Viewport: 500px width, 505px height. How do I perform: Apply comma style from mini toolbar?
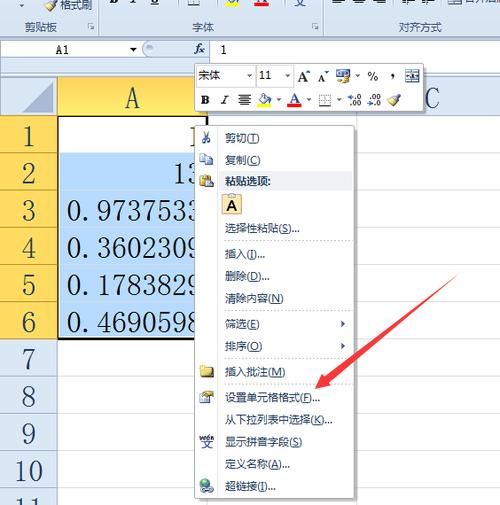tap(393, 77)
